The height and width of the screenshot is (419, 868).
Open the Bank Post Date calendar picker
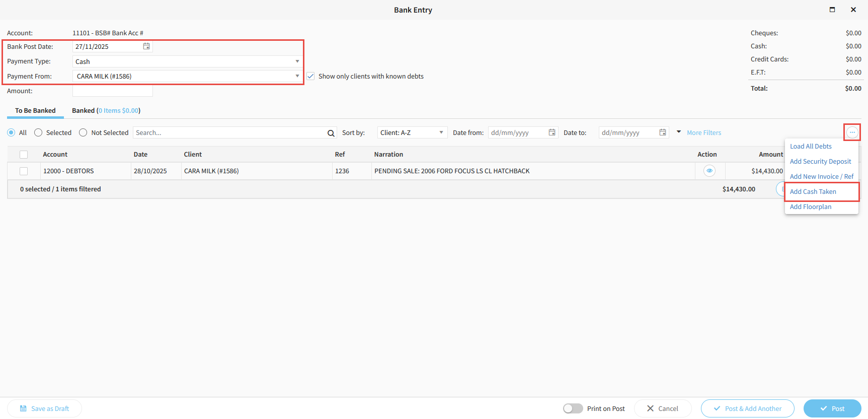coord(146,46)
